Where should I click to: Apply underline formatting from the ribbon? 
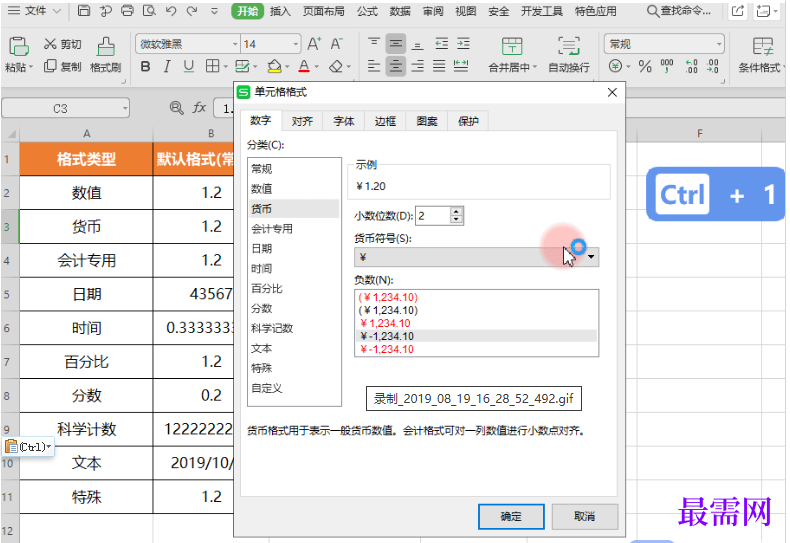tap(191, 67)
